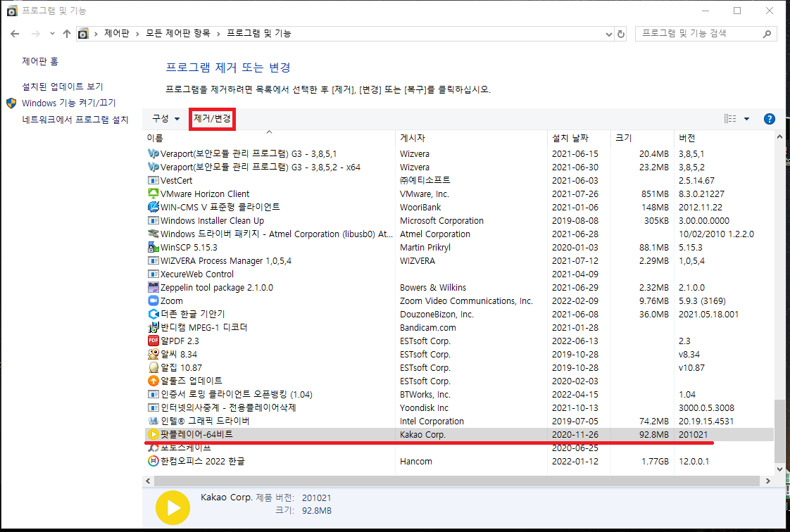Select the 'WooriBank' publisher cell

(x=420, y=208)
